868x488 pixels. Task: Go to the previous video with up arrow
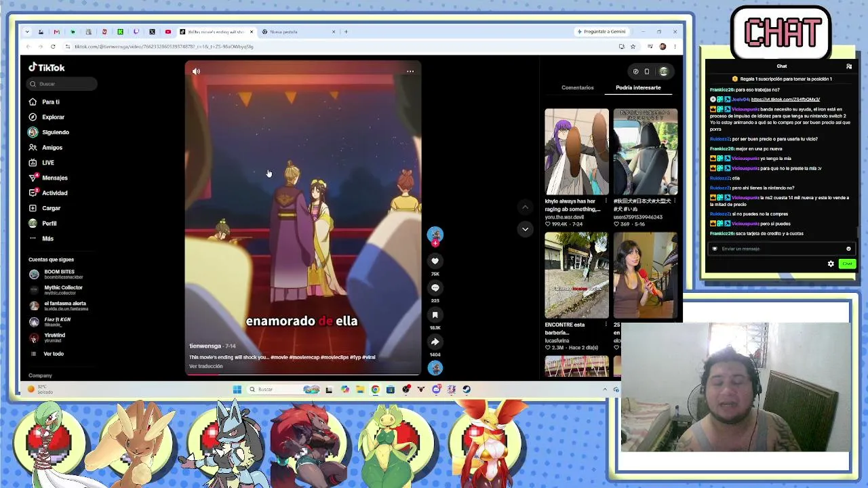tap(525, 207)
